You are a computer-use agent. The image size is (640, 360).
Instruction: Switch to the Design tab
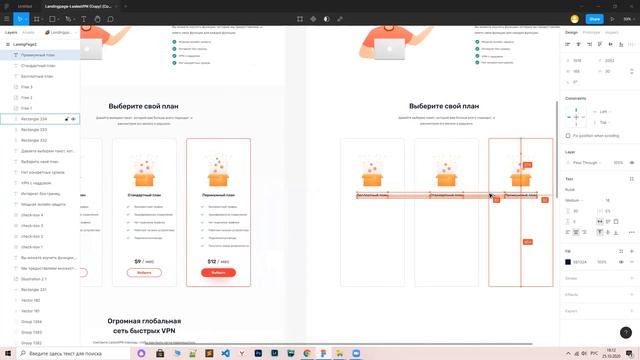click(571, 32)
